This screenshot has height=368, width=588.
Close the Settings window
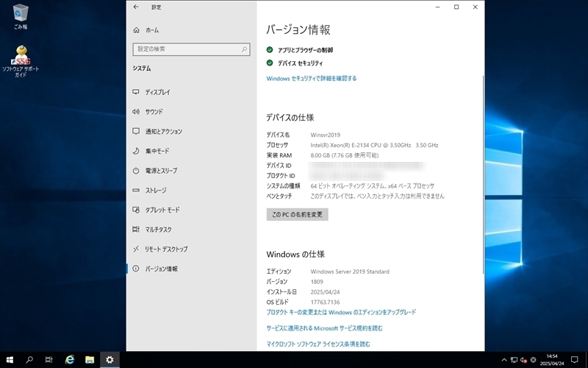point(475,7)
